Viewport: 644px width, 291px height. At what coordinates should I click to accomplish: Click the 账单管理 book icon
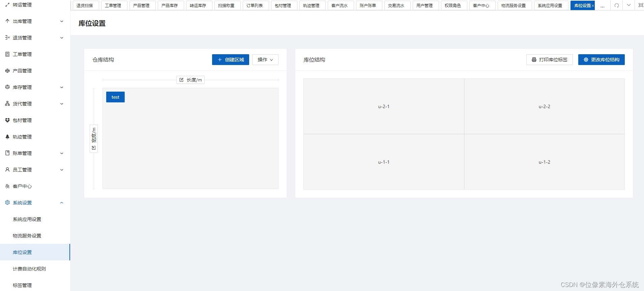coord(7,153)
